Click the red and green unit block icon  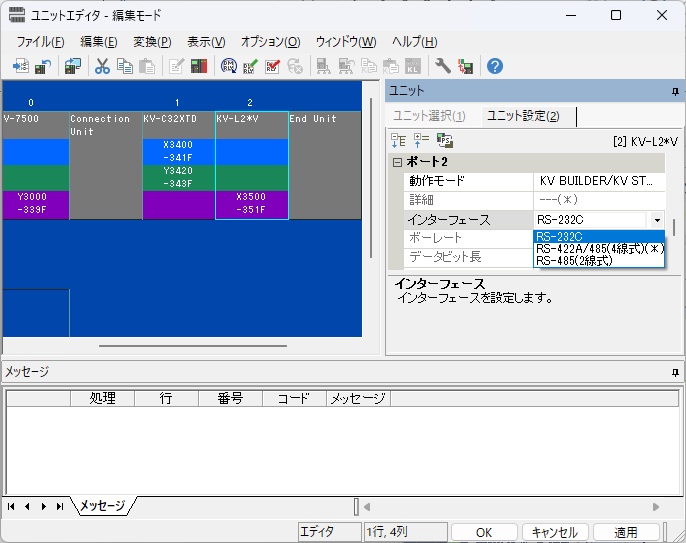(x=199, y=66)
